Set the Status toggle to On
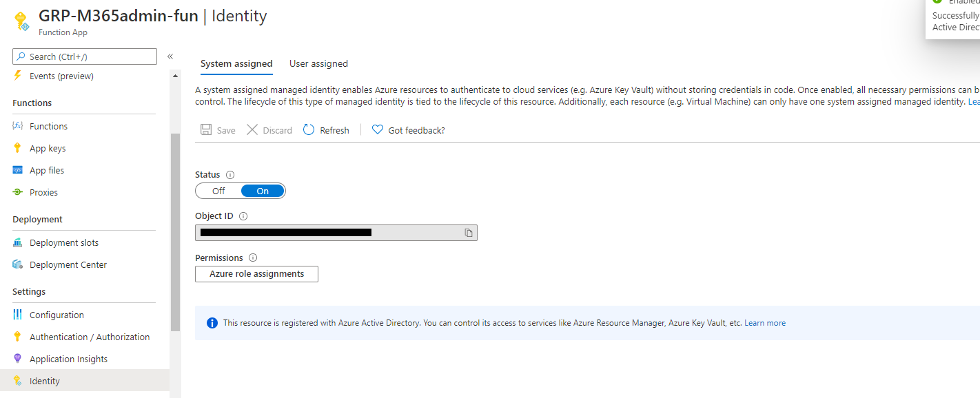The image size is (980, 398). coord(263,191)
